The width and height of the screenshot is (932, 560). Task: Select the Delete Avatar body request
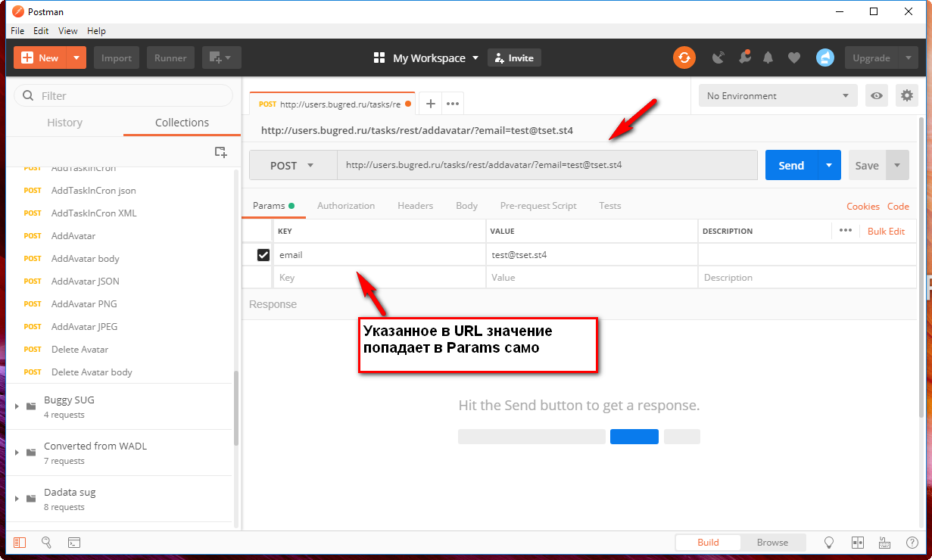pyautogui.click(x=92, y=372)
